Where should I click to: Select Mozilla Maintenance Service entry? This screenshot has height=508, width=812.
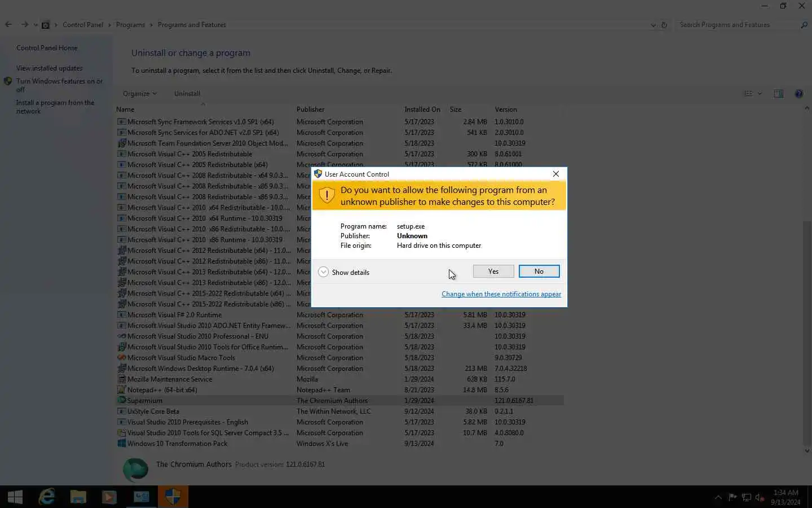(339, 379)
